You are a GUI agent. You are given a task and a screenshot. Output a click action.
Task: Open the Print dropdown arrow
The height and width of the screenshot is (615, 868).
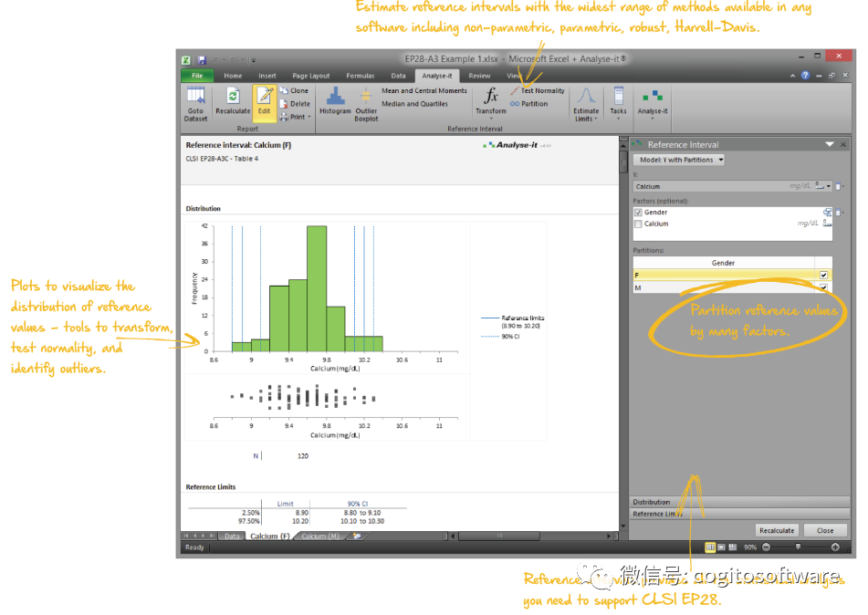pyautogui.click(x=309, y=117)
